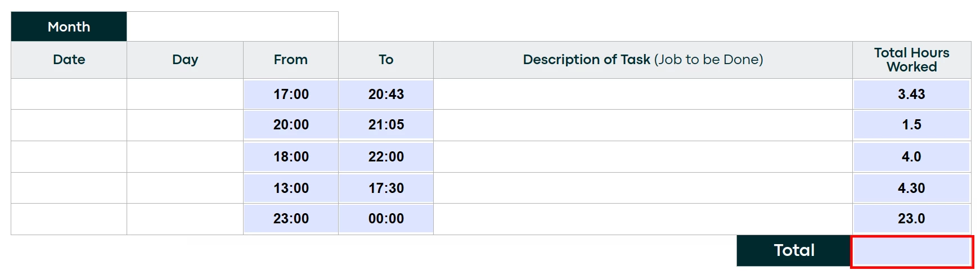Image resolution: width=980 pixels, height=279 pixels.
Task: Click the hours worked cell showing 23.0
Action: coord(911,219)
